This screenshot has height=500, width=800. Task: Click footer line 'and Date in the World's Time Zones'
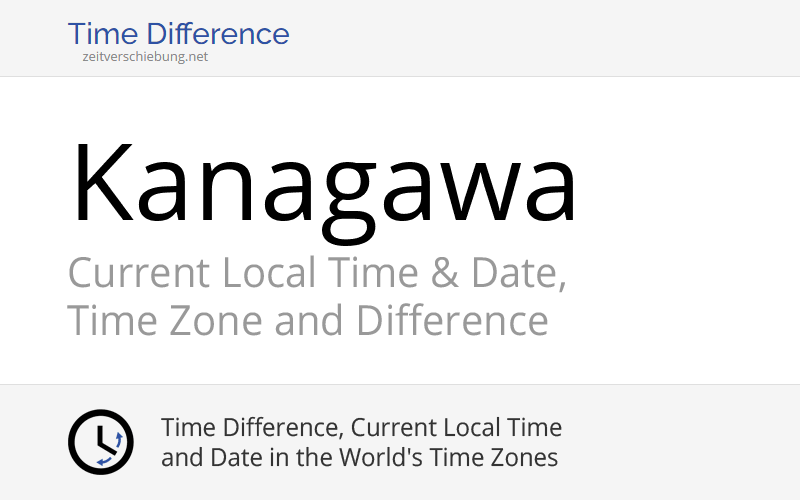tap(359, 458)
